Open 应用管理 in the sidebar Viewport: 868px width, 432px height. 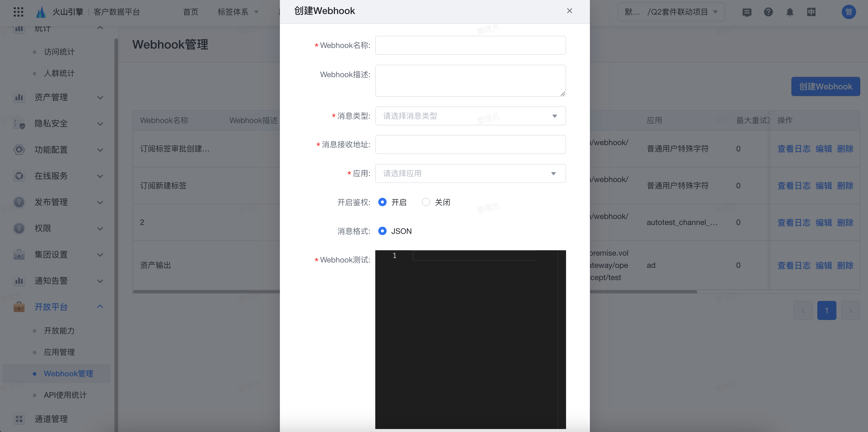pyautogui.click(x=59, y=352)
